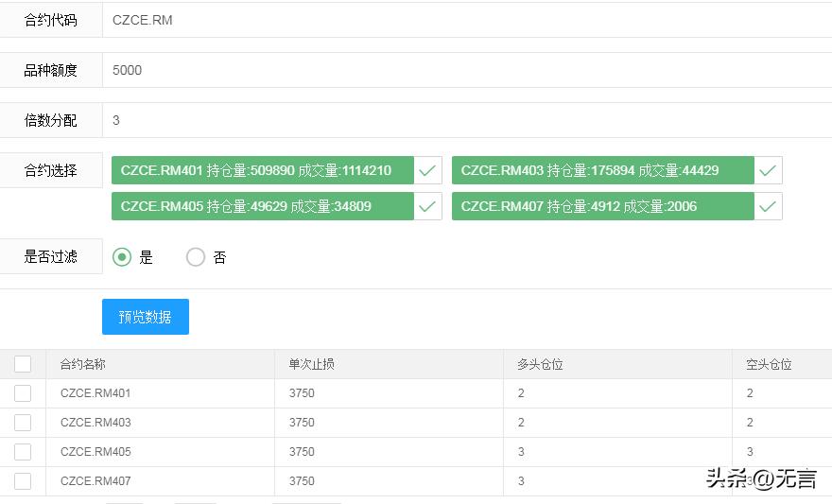Click the CZCE.RM401 持仓量 green tag
This screenshot has width=832, height=504.
262,171
